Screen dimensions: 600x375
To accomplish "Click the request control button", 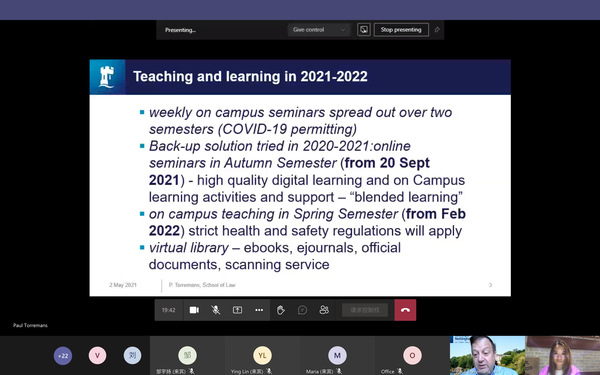I will coord(365,310).
